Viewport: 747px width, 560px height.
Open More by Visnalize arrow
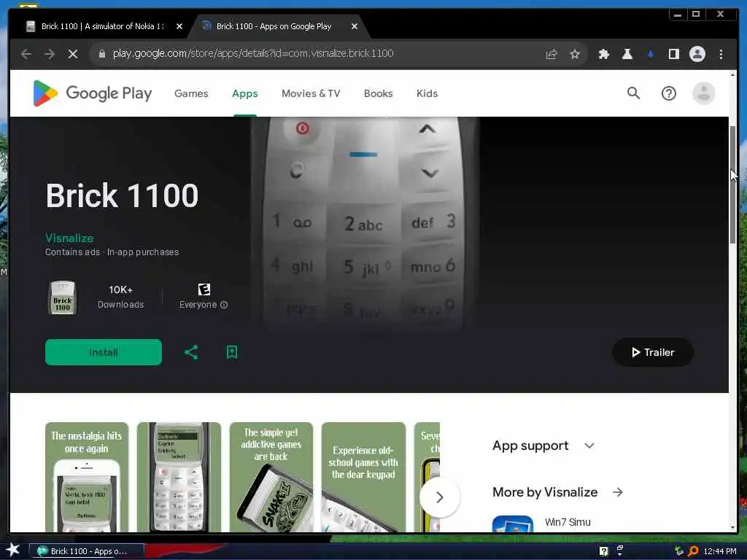pyautogui.click(x=618, y=492)
